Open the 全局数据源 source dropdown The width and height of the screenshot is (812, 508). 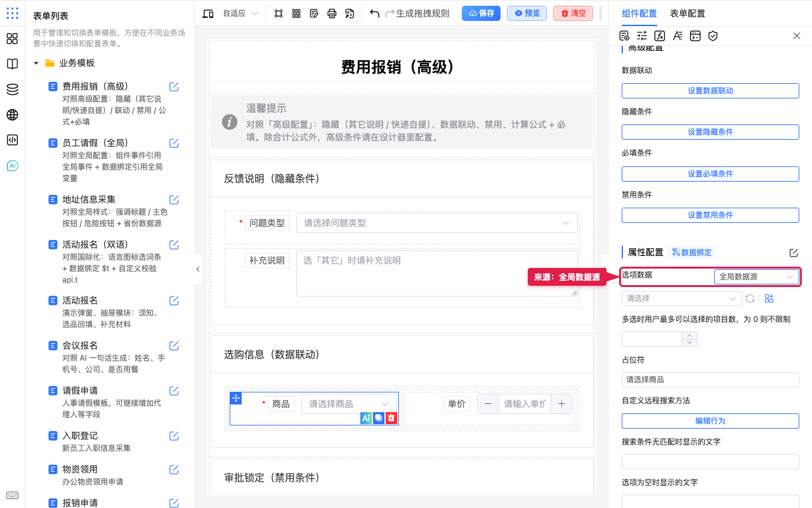(x=757, y=277)
